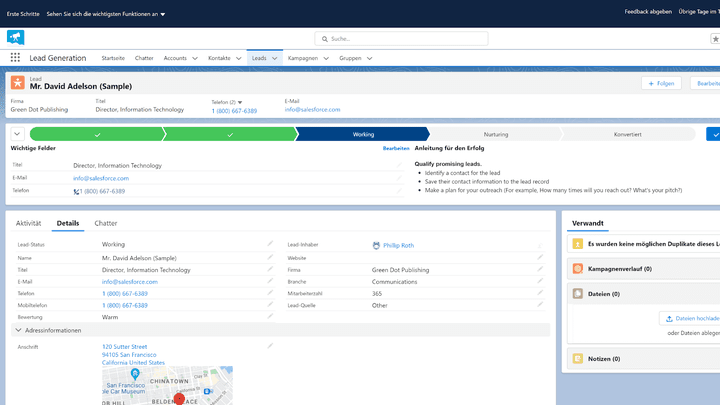Viewport: 720px width, 405px height.
Task: Click the phone icon in Wichtige Felder
Action: click(x=76, y=191)
